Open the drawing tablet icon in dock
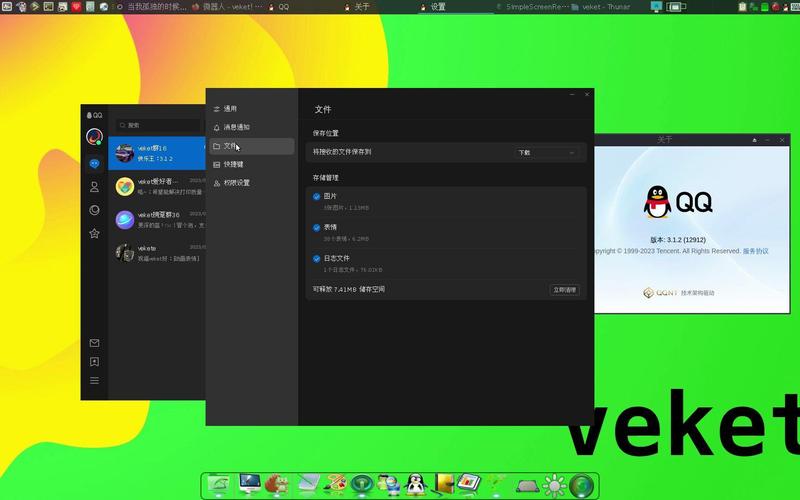This screenshot has height=500, width=800. (x=308, y=484)
